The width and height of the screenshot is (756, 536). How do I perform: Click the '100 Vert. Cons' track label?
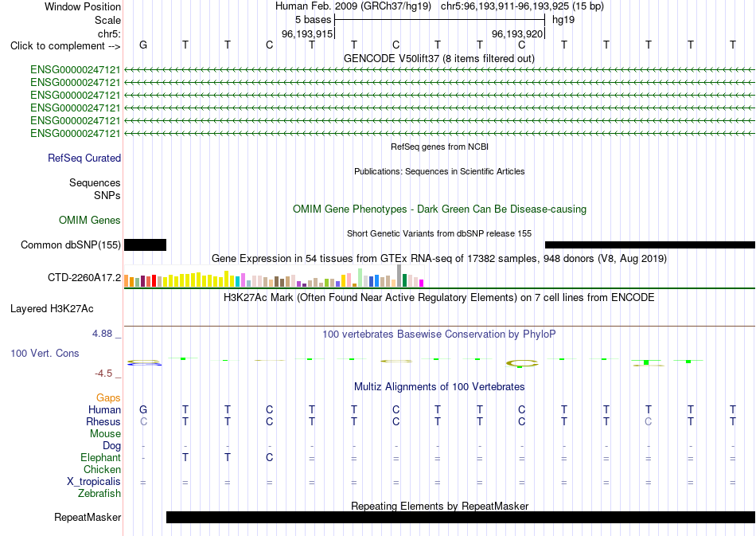tap(45, 353)
